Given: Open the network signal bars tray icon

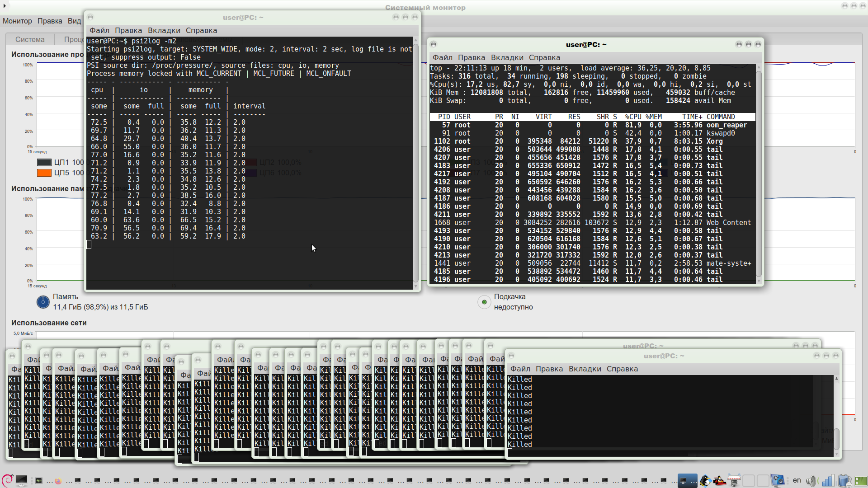Looking at the screenshot, I should tap(828, 480).
